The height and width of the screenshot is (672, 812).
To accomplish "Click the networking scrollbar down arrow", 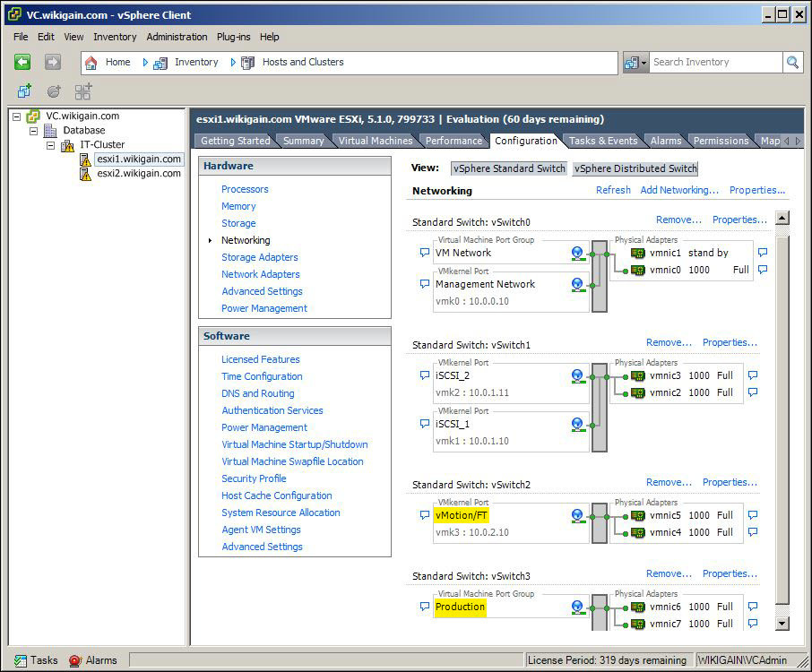I will click(782, 624).
